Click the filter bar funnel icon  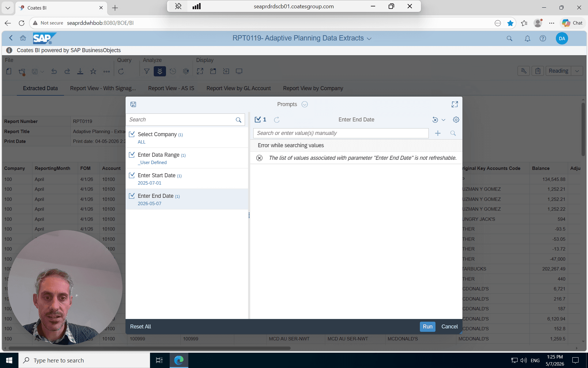147,71
